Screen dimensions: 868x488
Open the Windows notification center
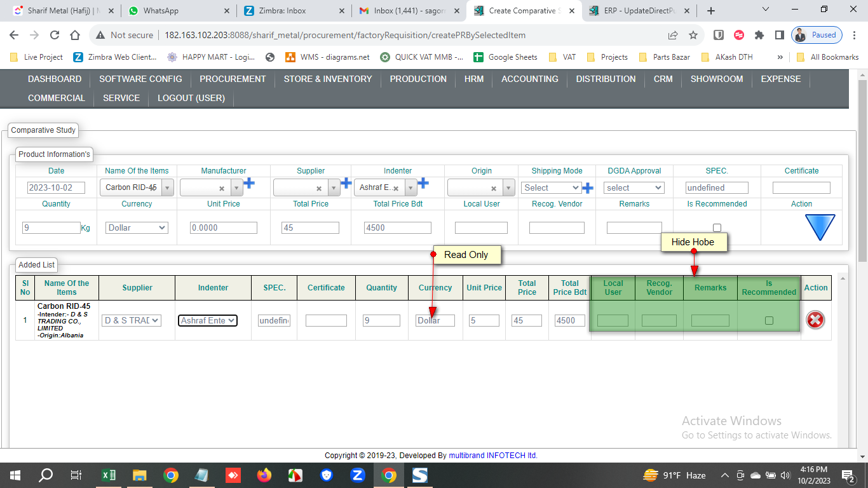(848, 475)
